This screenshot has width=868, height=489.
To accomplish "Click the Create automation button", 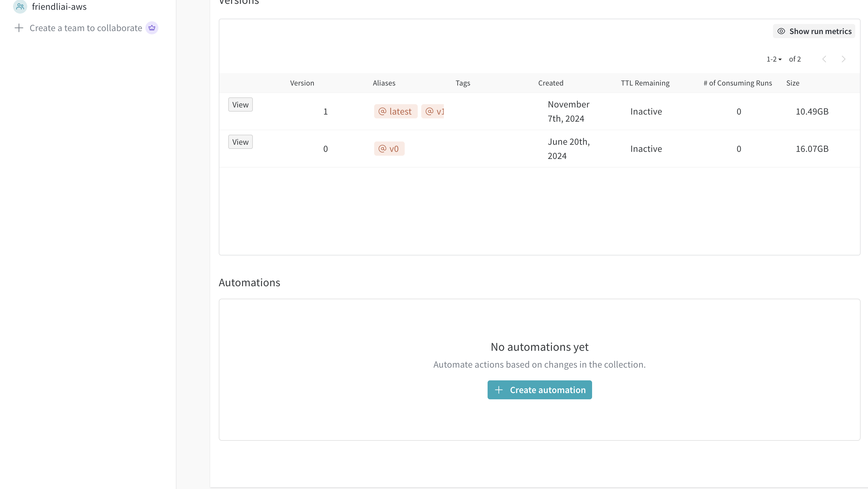I will coord(539,390).
